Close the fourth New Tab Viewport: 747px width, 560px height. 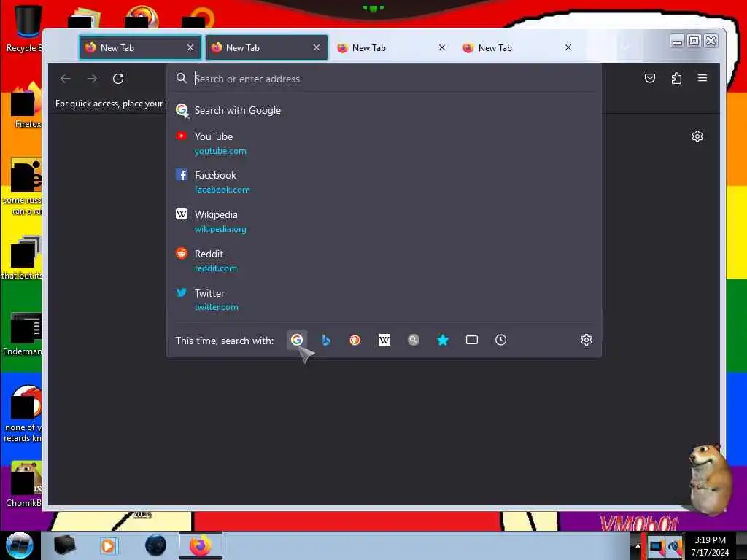point(568,47)
